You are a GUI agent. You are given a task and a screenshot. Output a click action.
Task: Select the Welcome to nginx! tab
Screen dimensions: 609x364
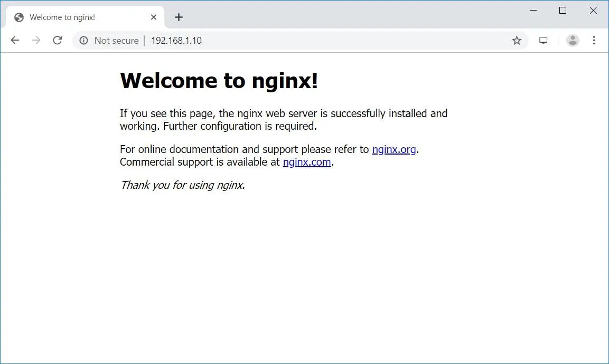[x=85, y=17]
